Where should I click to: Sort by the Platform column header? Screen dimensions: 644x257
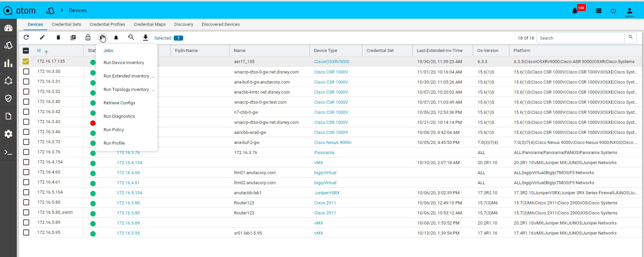pos(522,51)
